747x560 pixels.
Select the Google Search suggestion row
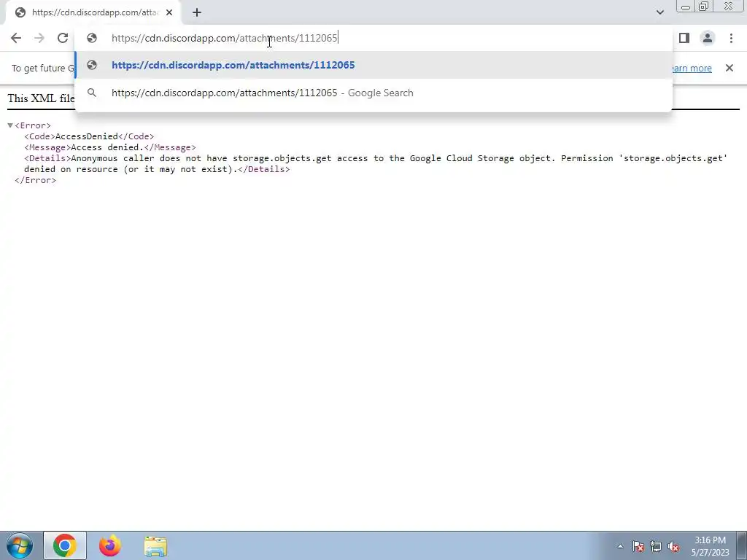(373, 93)
